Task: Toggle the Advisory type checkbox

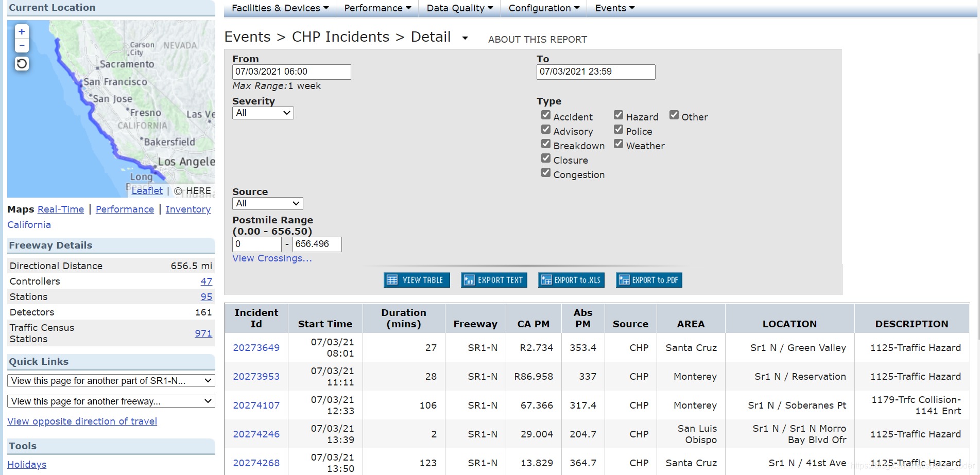Action: click(x=546, y=130)
